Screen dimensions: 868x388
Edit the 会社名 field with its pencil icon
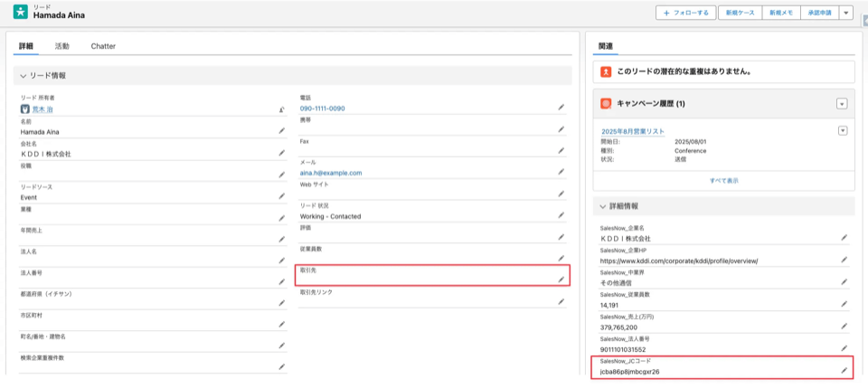pyautogui.click(x=282, y=153)
